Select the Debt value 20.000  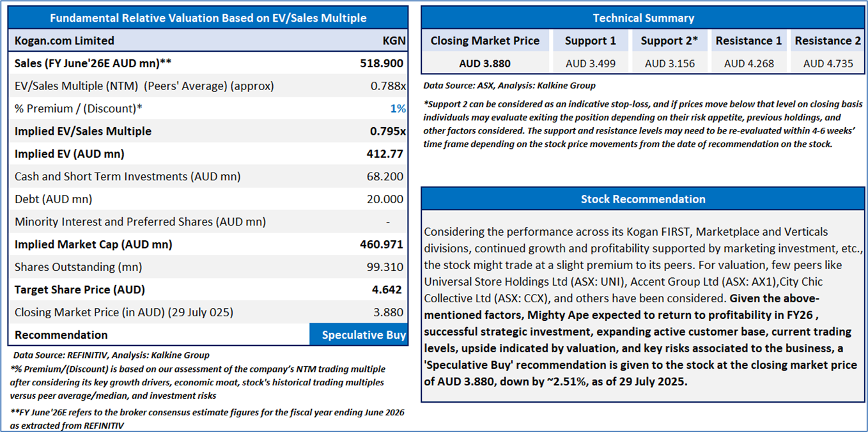click(385, 199)
